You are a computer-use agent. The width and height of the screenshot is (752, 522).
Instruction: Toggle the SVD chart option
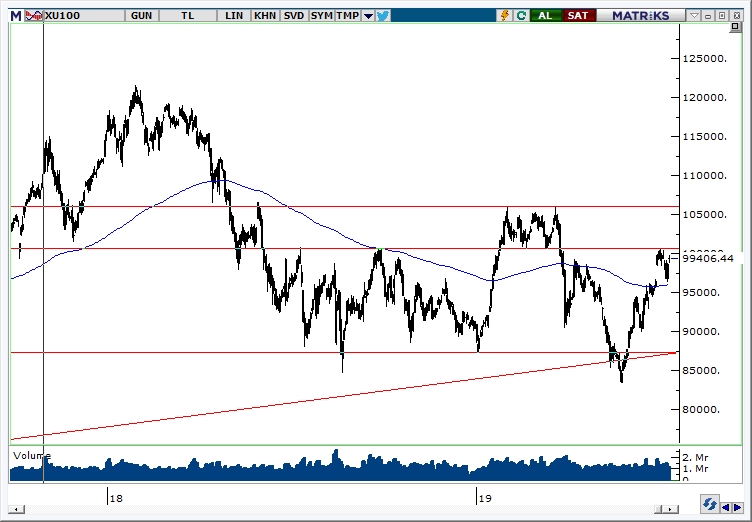point(294,16)
